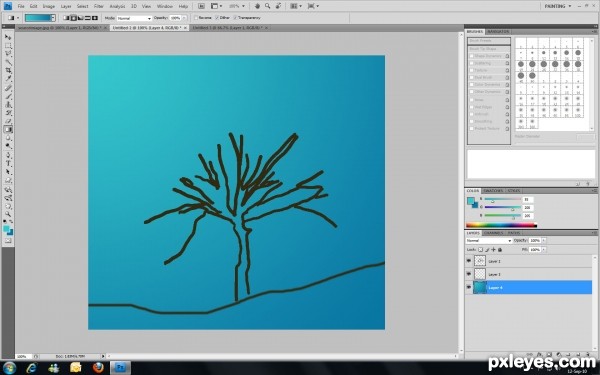Viewport: 600px width, 375px height.
Task: Choose the Angle Gradient style icon
Action: (81, 18)
